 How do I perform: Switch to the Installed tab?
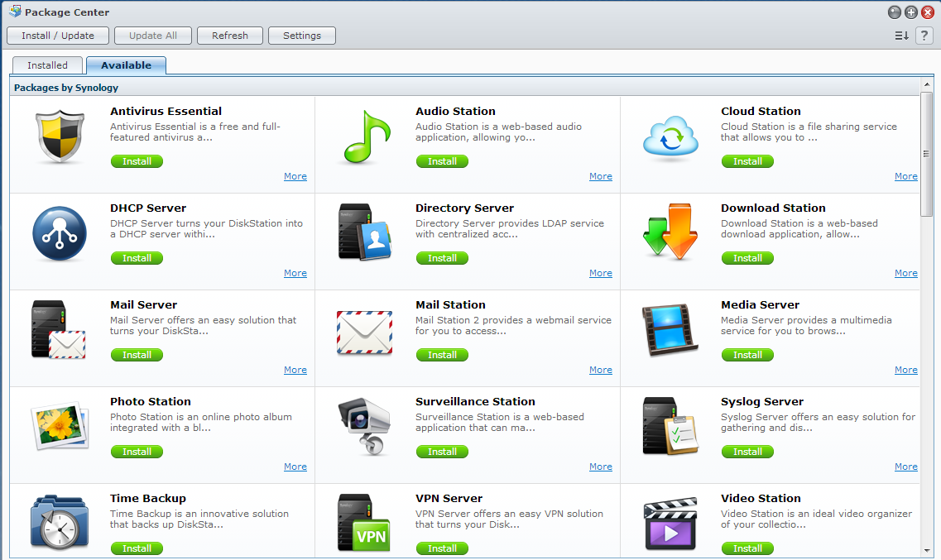coord(47,65)
